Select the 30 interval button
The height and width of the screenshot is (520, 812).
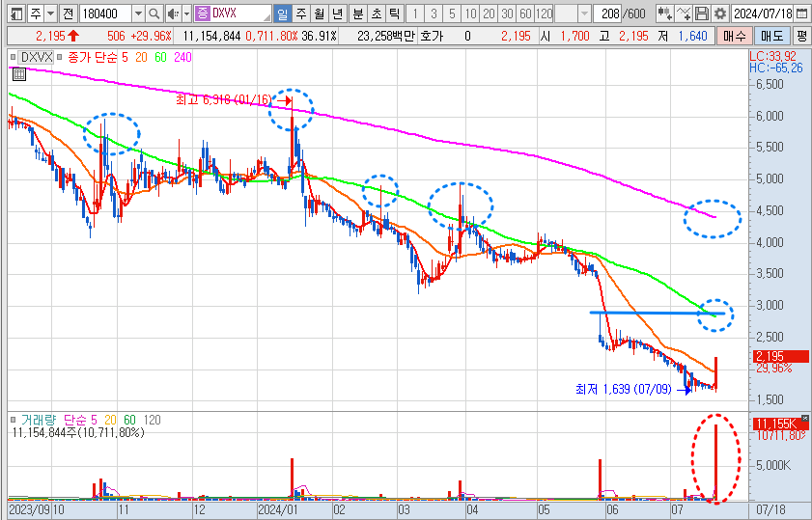tap(507, 14)
